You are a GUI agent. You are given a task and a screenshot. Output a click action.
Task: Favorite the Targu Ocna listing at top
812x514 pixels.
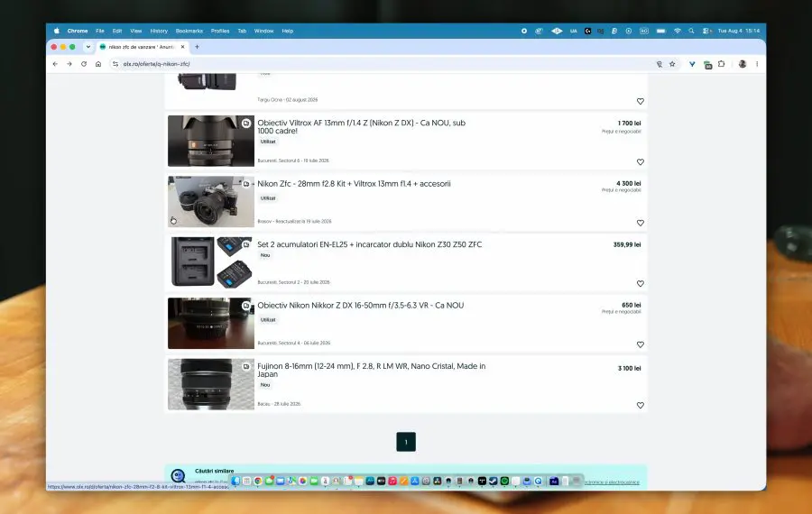[641, 102]
